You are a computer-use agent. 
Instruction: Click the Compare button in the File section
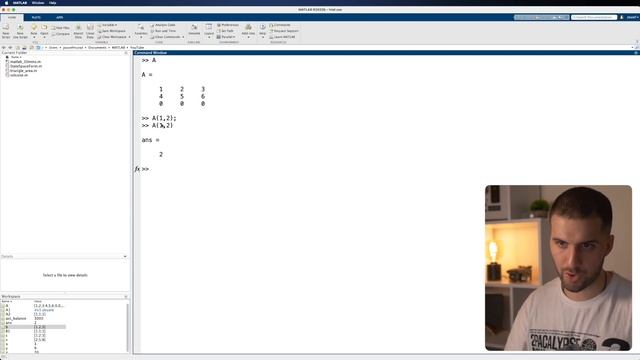coord(61,34)
